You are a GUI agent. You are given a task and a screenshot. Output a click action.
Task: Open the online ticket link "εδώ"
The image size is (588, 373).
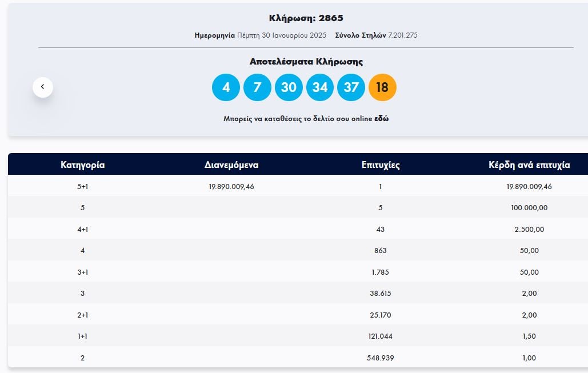click(382, 119)
